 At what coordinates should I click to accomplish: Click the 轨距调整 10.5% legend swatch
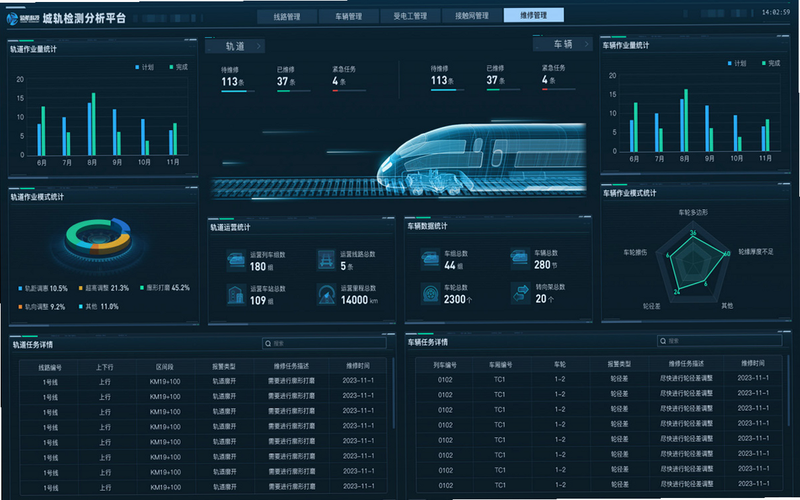20,288
